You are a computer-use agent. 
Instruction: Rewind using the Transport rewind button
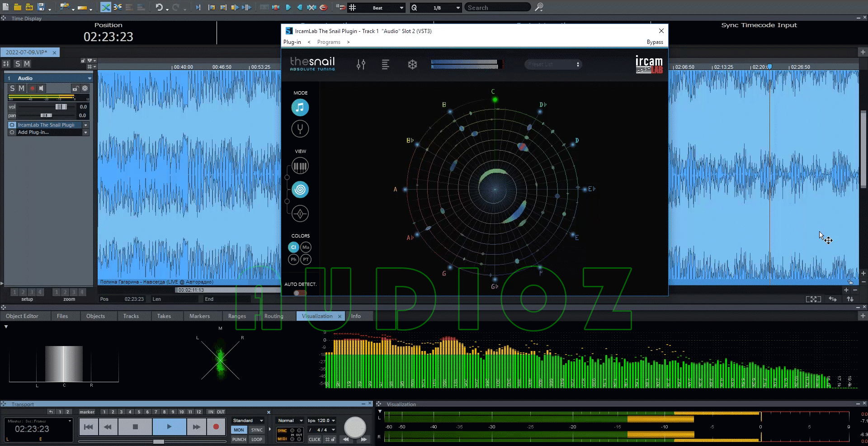coord(108,427)
